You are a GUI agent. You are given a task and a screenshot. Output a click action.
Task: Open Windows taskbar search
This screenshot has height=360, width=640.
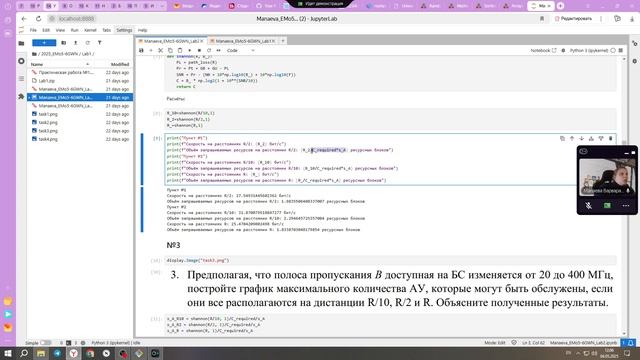tap(24, 353)
